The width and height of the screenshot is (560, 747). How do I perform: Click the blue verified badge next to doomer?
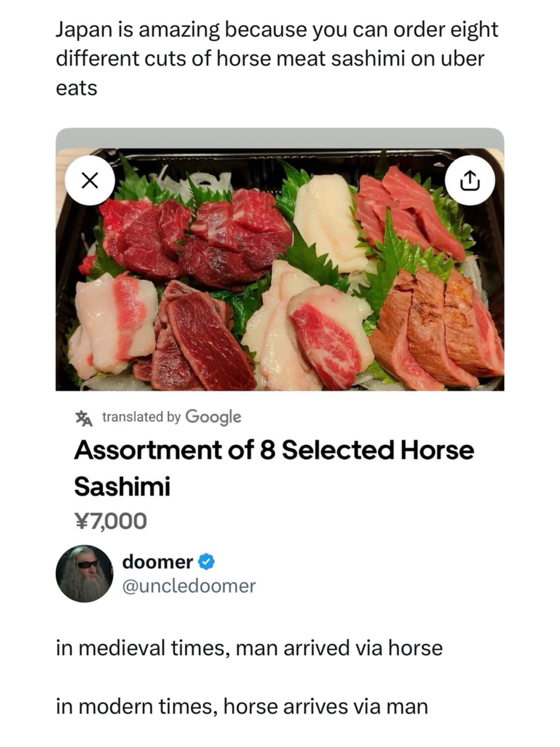pyautogui.click(x=206, y=562)
